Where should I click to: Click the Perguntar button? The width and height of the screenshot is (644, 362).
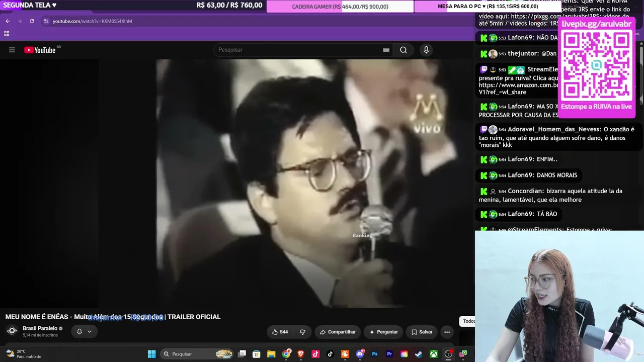(383, 332)
